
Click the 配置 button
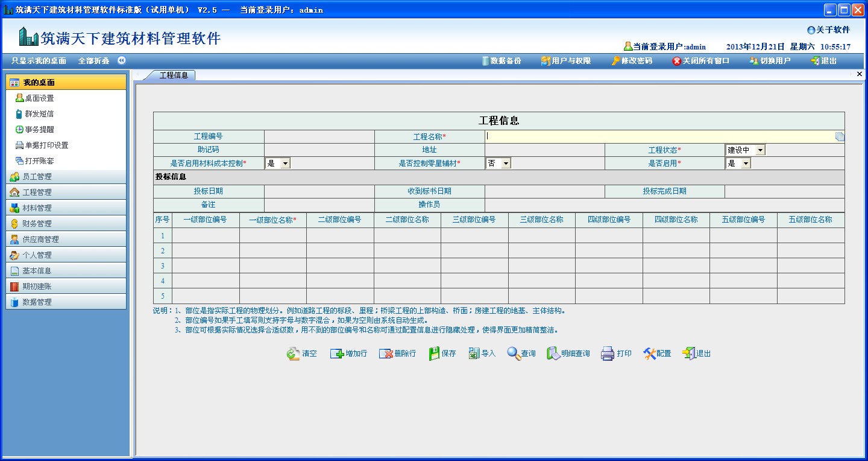657,354
